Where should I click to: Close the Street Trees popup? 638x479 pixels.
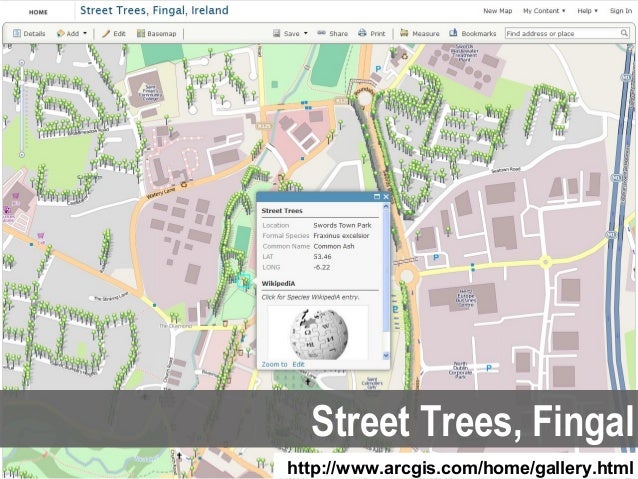[386, 197]
